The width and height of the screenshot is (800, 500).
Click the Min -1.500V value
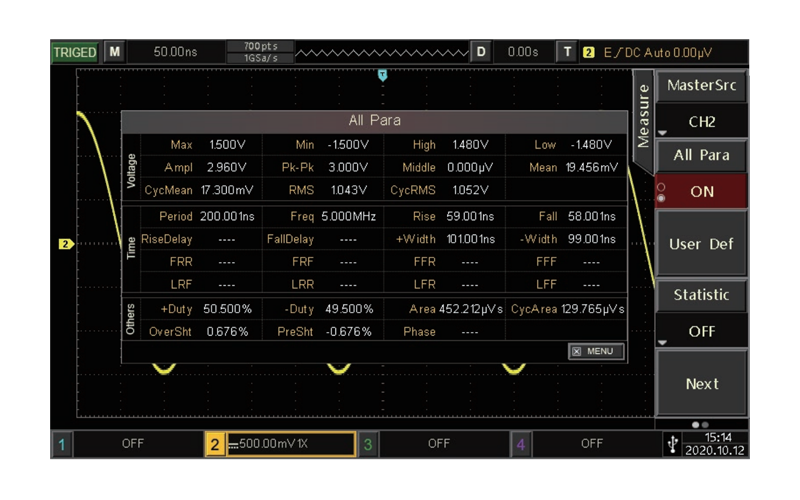(348, 145)
